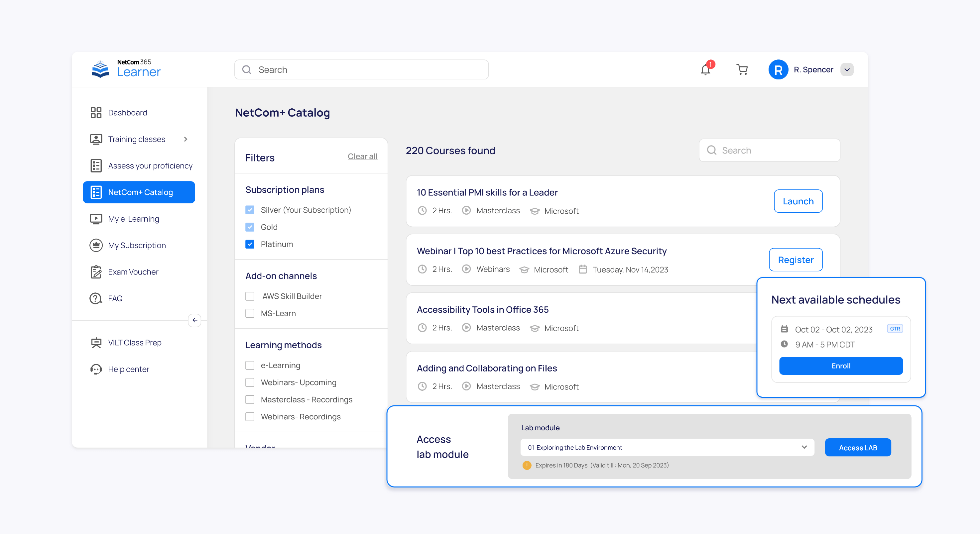Select NetCom+ Catalog in the sidebar
Image resolution: width=980 pixels, height=534 pixels.
pos(139,192)
